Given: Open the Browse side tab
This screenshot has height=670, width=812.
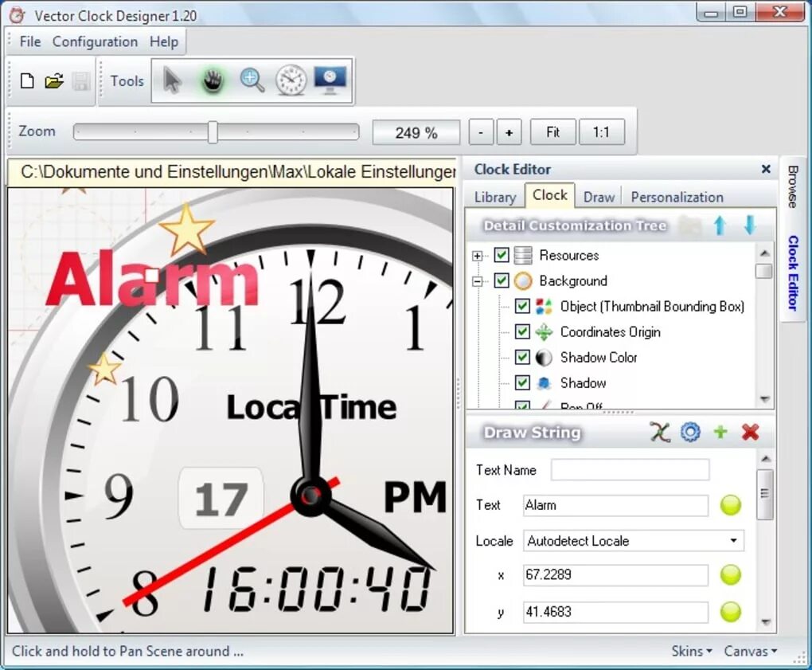Looking at the screenshot, I should click(x=793, y=186).
